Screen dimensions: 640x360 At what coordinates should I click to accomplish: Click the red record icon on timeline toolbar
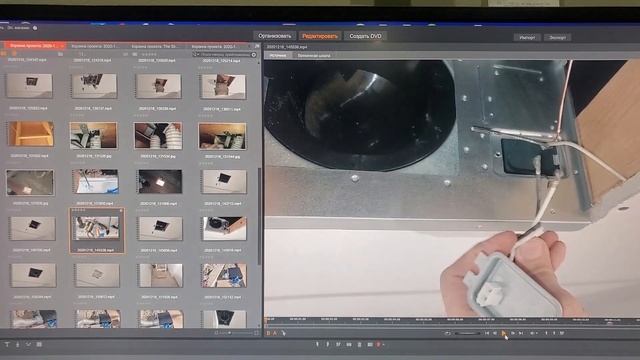coord(378,345)
